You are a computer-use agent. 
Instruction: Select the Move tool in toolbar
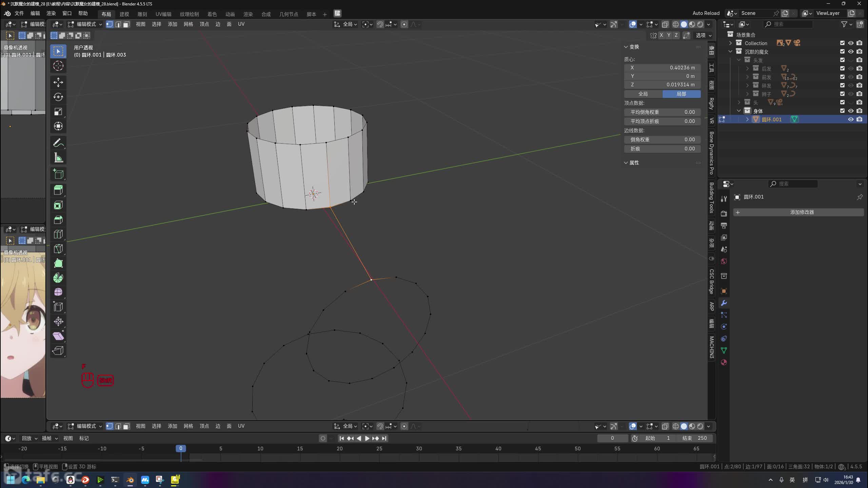58,82
